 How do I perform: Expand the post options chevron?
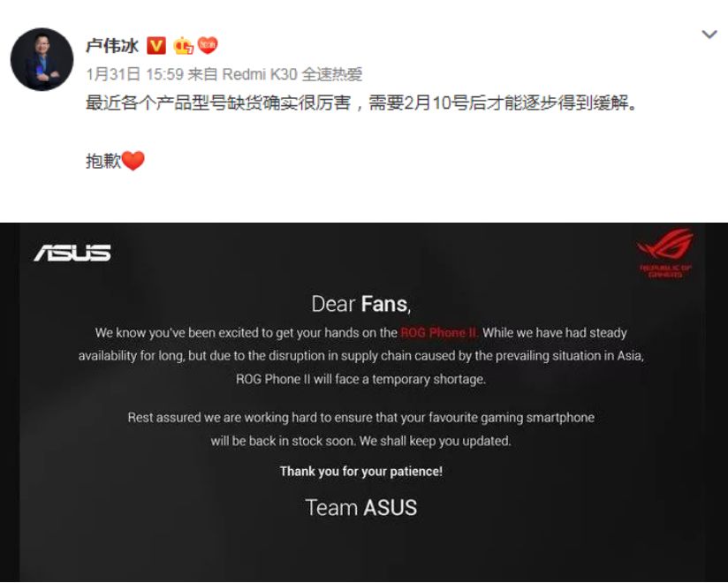coord(709,34)
